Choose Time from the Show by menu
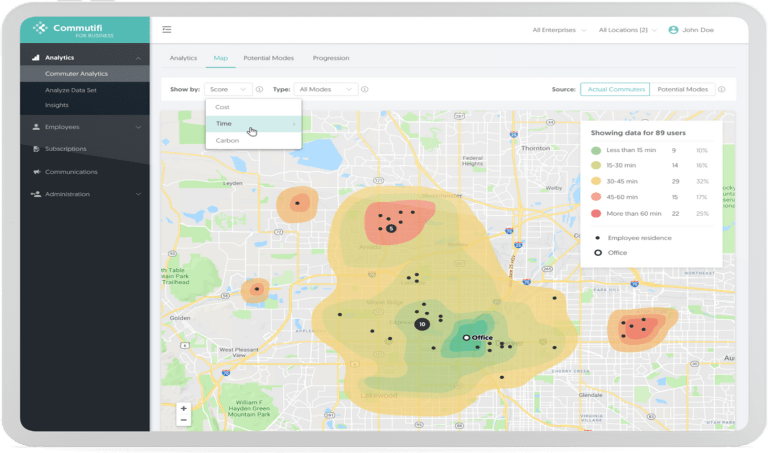This screenshot has width=768, height=453. [x=223, y=123]
